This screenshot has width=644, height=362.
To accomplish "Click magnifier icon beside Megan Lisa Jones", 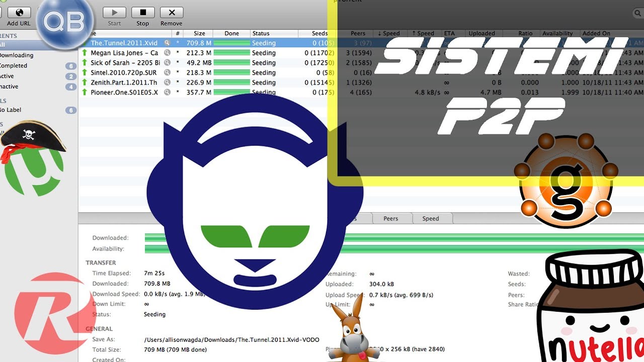I will (167, 53).
